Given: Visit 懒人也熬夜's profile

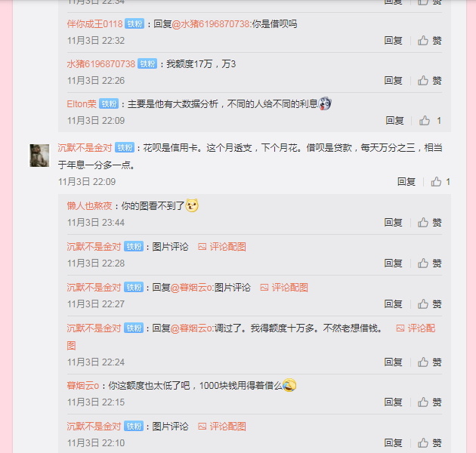Looking at the screenshot, I should (90, 206).
